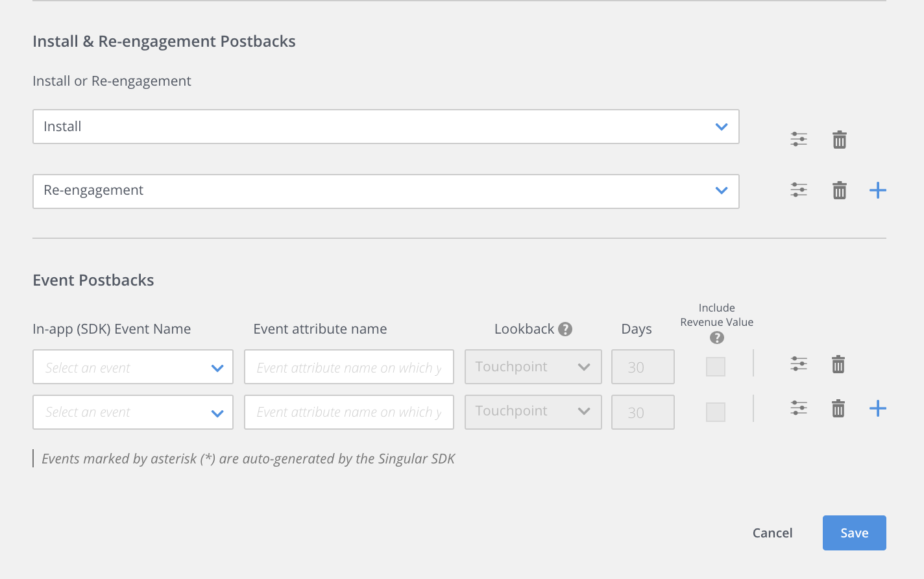Tick Include Revenue Value in first event row
The width and height of the screenshot is (924, 579).
pos(716,367)
